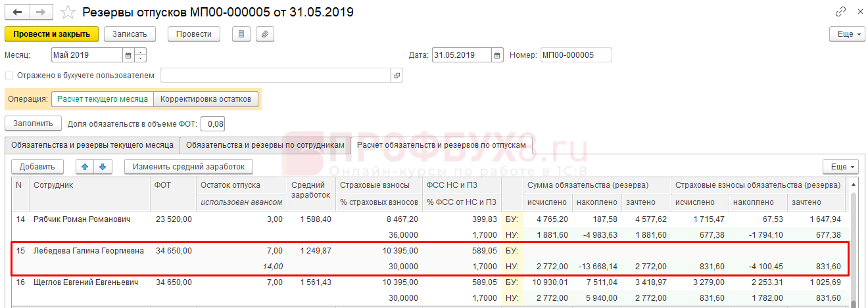Image resolution: width=868 pixels, height=308 pixels.
Task: Open calendar picker for the Месяц field
Action: coord(128,55)
